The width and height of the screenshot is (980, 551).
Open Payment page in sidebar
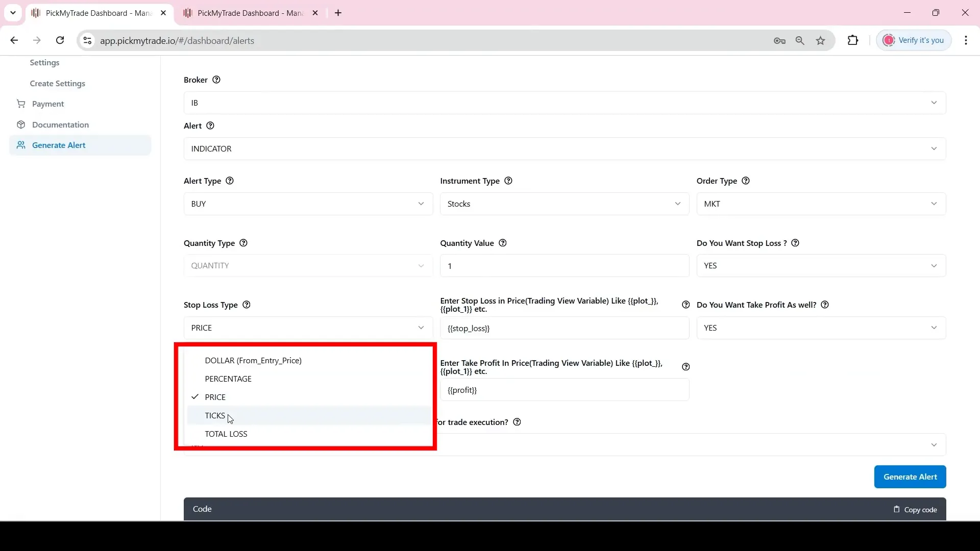coord(48,104)
